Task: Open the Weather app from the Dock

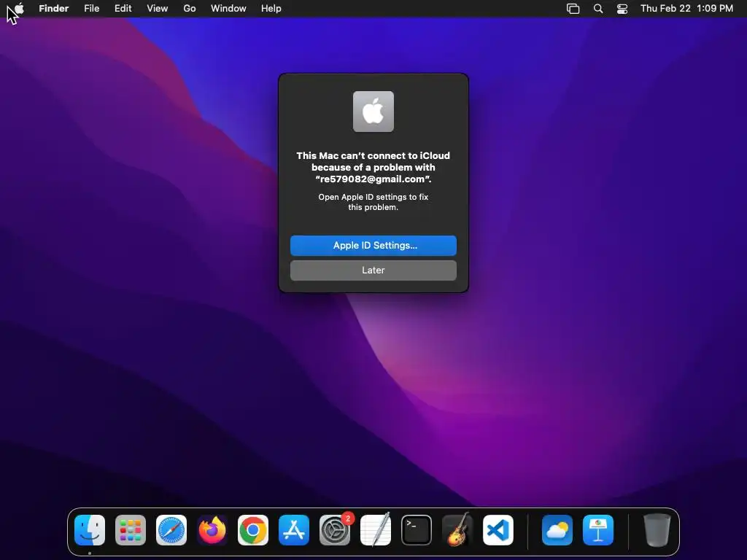Action: click(557, 530)
